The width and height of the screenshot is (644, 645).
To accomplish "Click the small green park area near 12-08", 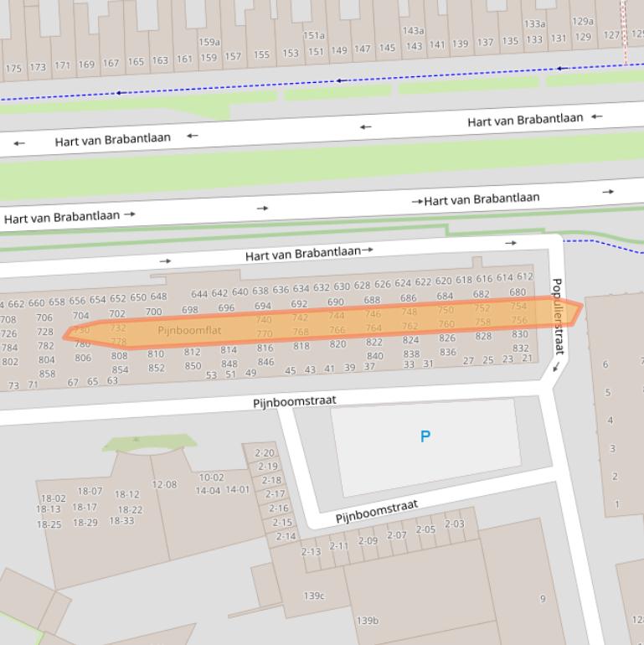I will pyautogui.click(x=151, y=442).
